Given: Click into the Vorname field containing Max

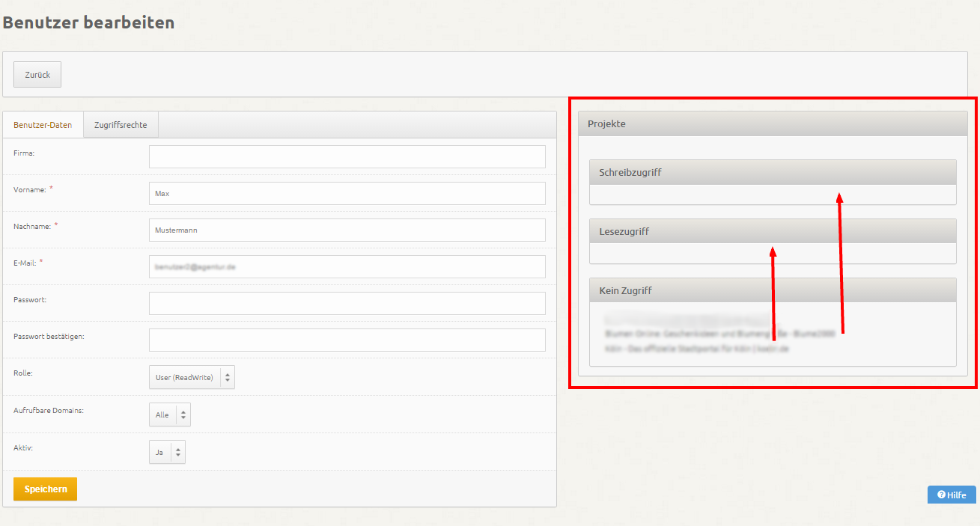Looking at the screenshot, I should [347, 193].
